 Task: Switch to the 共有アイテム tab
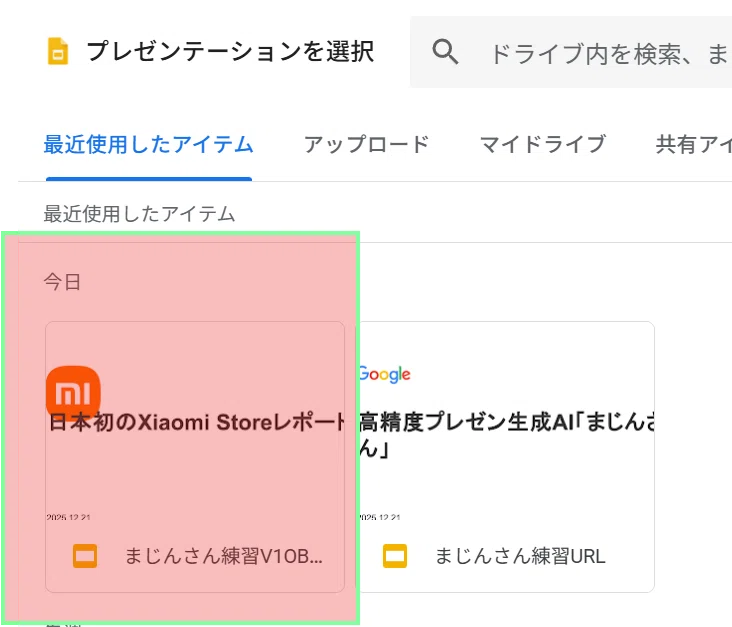tap(694, 144)
